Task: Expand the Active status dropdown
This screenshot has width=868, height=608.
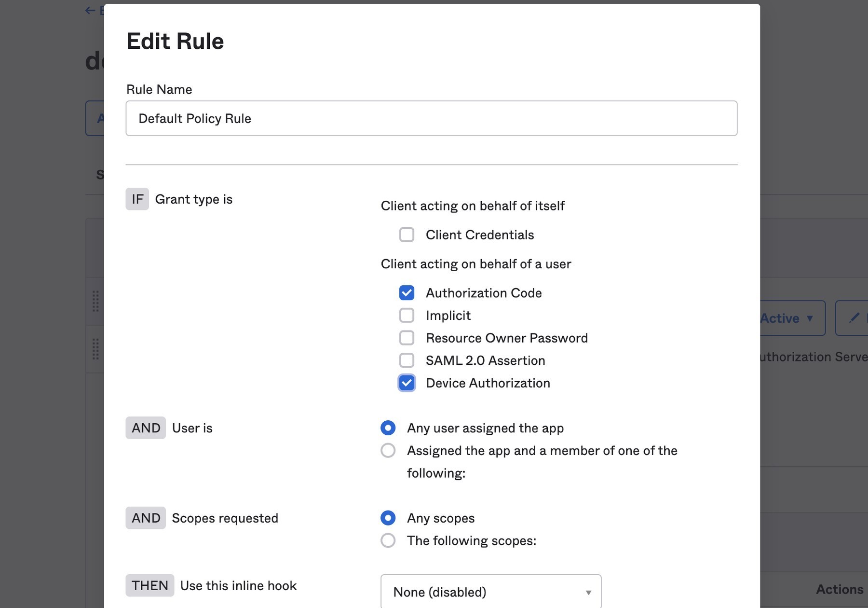Action: (x=791, y=318)
